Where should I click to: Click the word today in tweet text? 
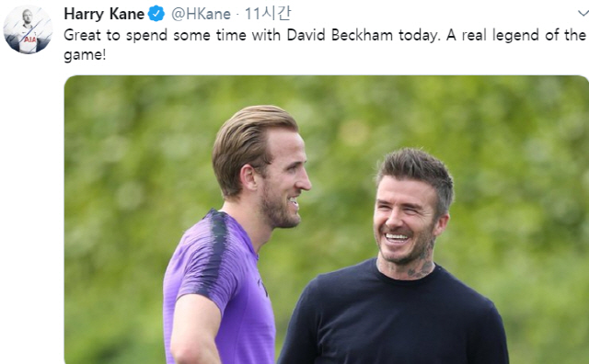tap(418, 36)
